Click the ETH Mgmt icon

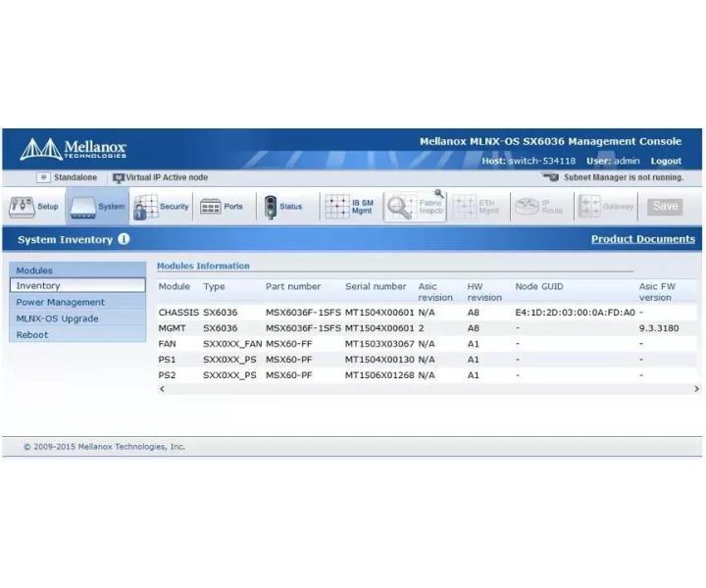[x=465, y=207]
